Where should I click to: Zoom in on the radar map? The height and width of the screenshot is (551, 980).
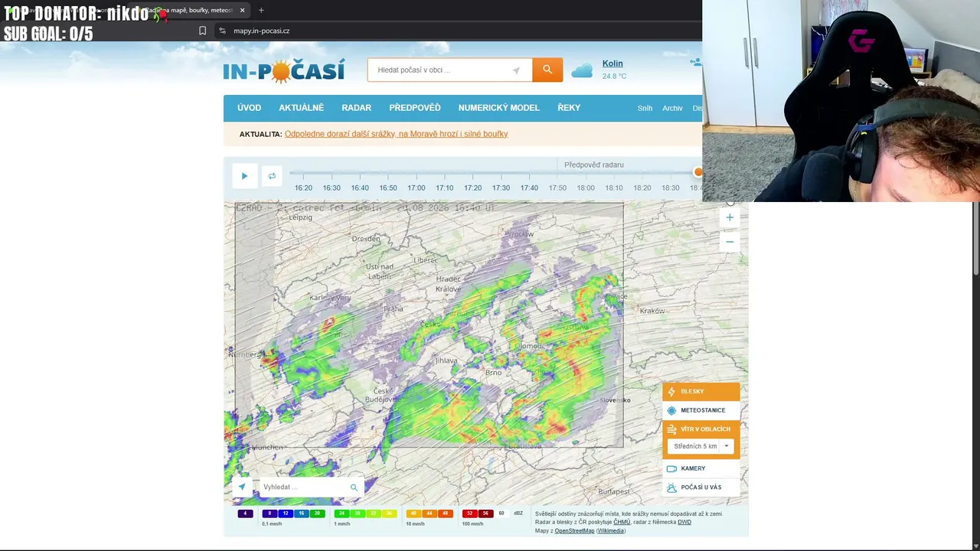point(730,217)
